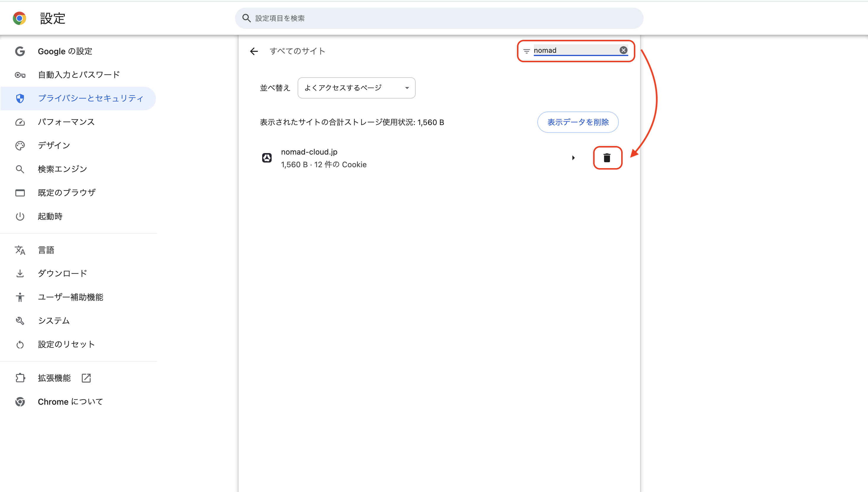Click the accessibility person icon
This screenshot has width=868, height=492.
20,297
